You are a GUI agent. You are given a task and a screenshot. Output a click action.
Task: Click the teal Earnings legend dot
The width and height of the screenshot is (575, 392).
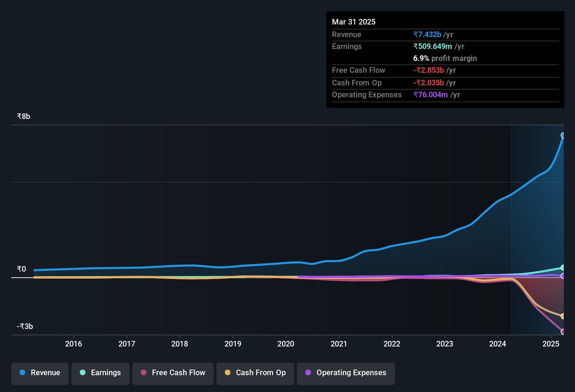(83, 373)
